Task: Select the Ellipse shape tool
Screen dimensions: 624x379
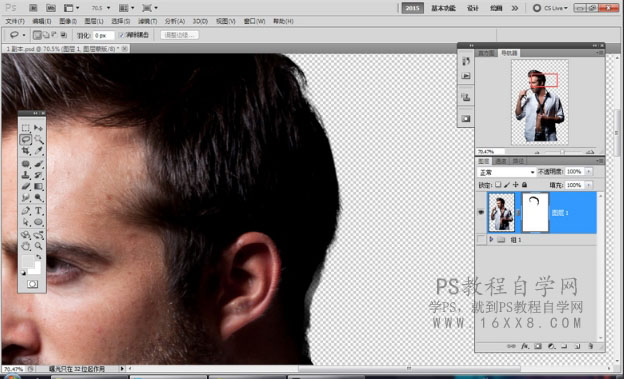Action: (39, 222)
